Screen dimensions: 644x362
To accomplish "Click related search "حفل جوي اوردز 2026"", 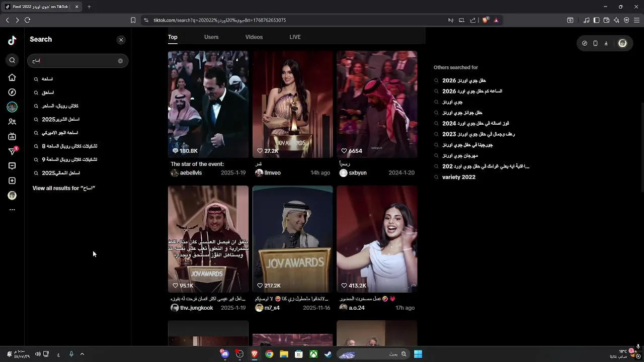I will click(x=464, y=80).
